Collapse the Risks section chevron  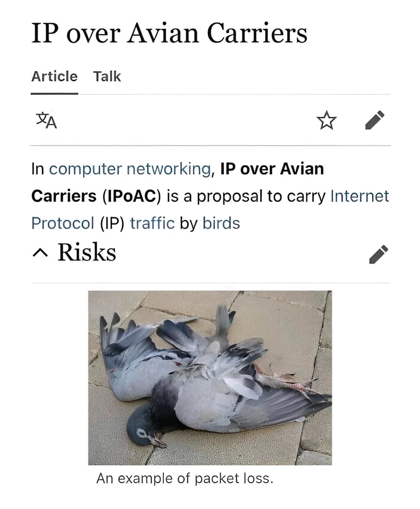[40, 253]
